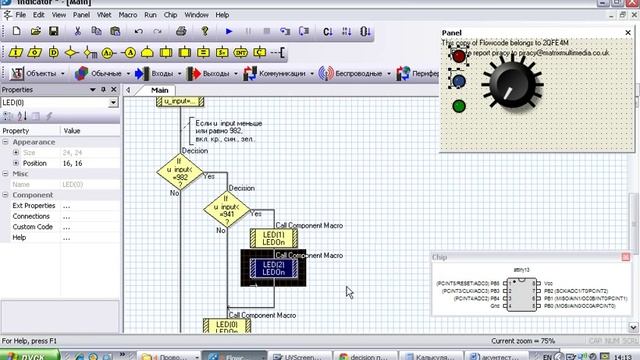Viewport: 640px width, 360px height.
Task: Collapse the Misc property group
Action: pyautogui.click(x=5, y=174)
